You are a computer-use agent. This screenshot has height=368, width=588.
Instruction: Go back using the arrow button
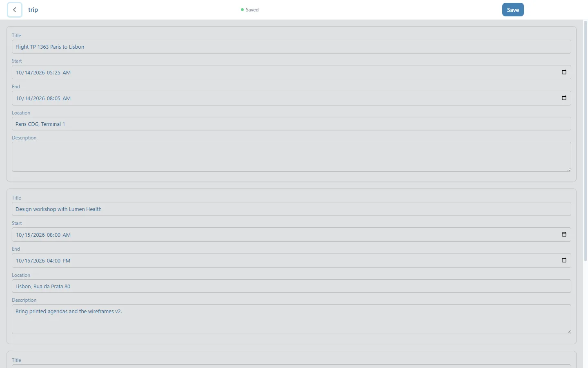point(15,10)
